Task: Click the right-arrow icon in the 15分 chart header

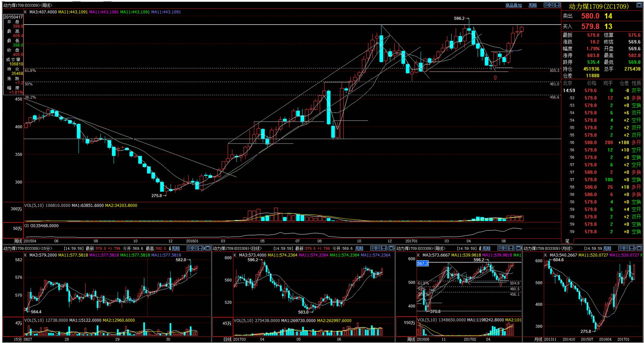Action: click(195, 248)
